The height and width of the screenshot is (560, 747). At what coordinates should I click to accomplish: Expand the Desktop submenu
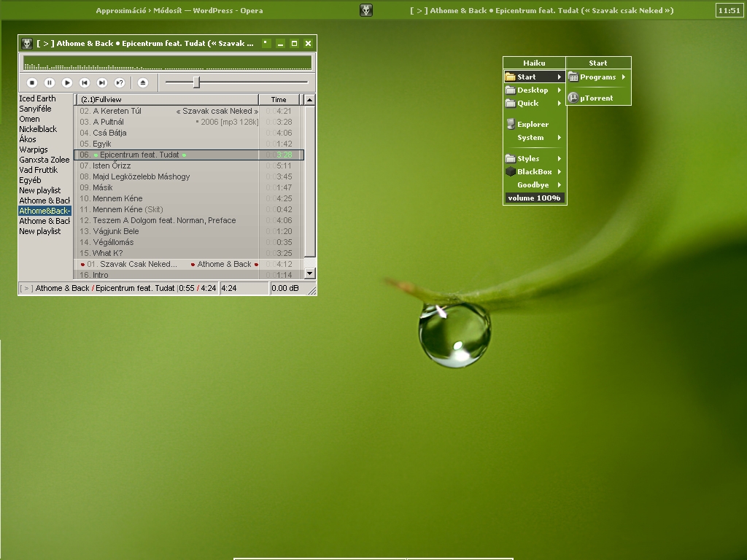(535, 90)
